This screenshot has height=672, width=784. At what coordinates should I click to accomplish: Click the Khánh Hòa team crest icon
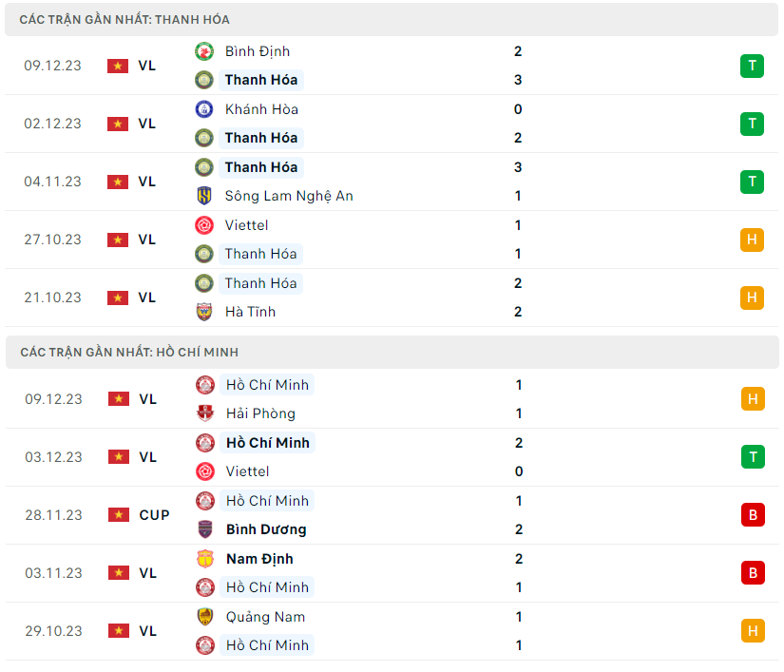point(204,109)
